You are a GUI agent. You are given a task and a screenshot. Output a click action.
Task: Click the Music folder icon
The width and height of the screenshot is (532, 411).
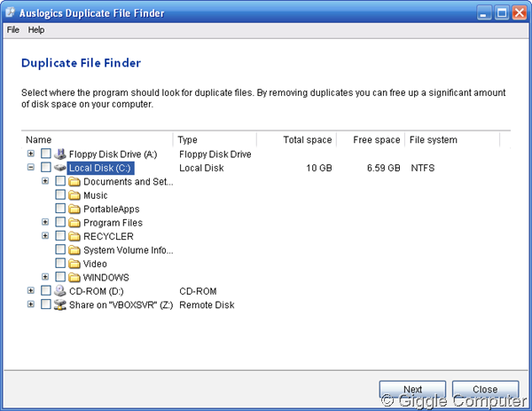(74, 195)
